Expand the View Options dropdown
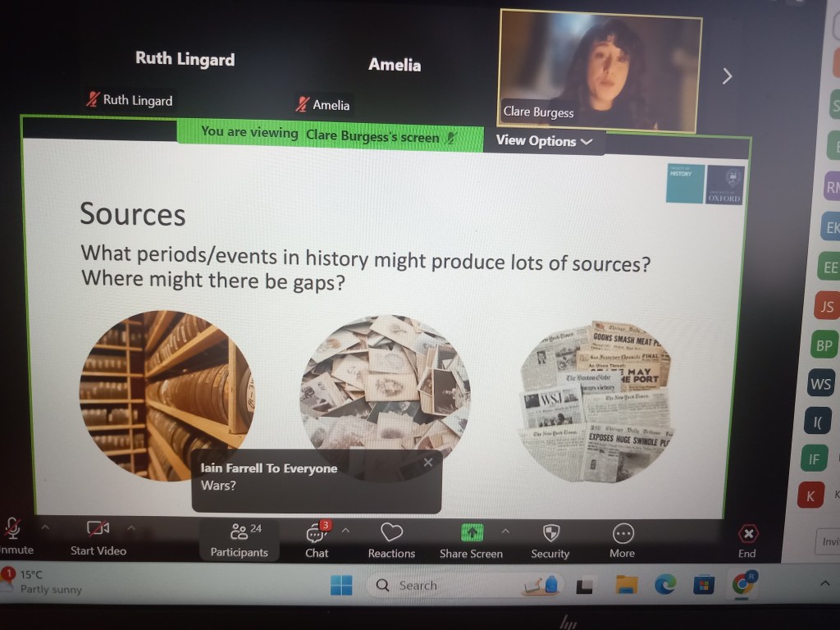 [544, 141]
